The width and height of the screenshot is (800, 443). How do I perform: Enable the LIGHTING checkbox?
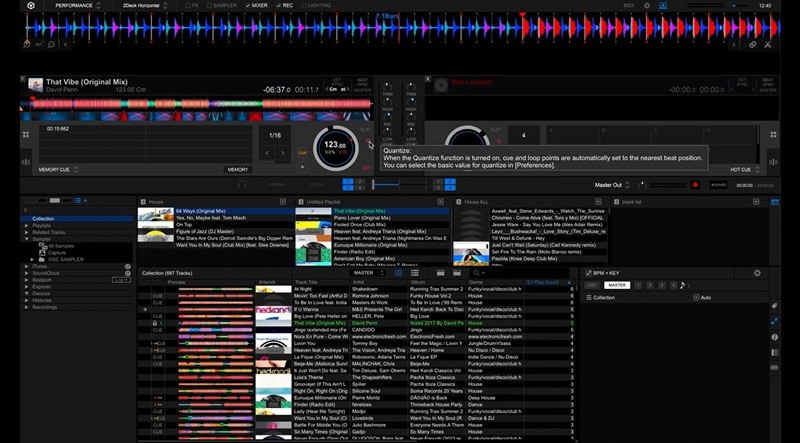point(304,6)
